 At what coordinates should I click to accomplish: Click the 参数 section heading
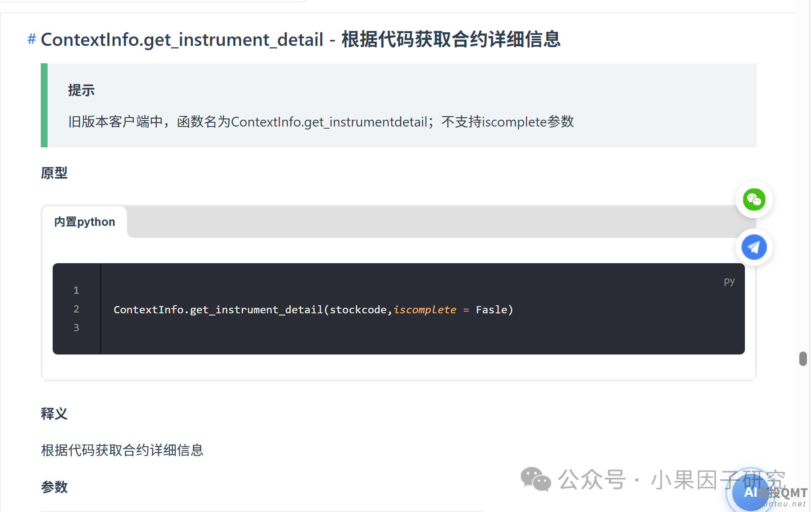54,487
